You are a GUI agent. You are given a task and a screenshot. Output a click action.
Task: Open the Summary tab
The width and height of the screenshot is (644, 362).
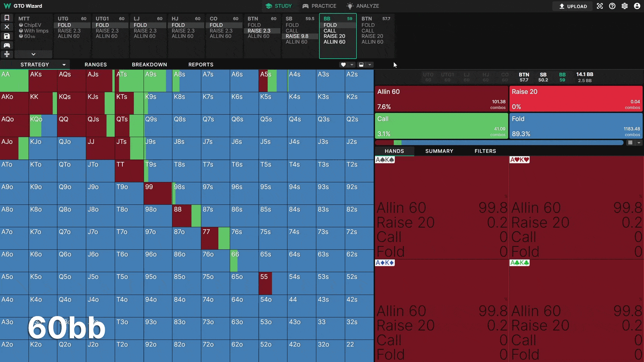coord(439,151)
